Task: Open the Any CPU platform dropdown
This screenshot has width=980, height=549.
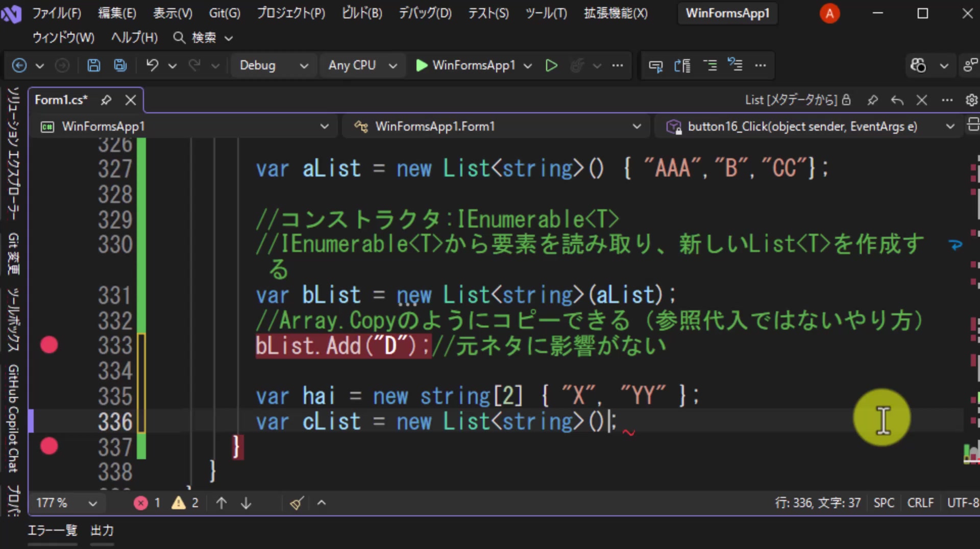Action: pyautogui.click(x=362, y=65)
